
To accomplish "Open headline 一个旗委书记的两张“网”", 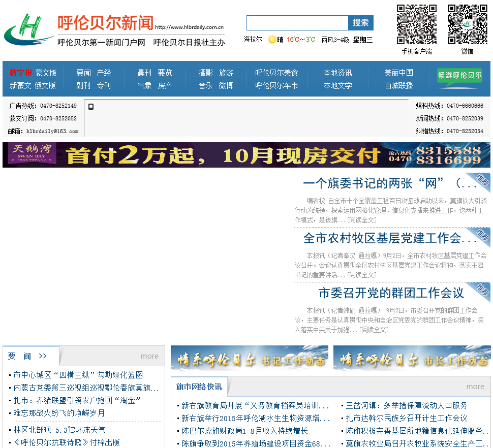I will [390, 183].
